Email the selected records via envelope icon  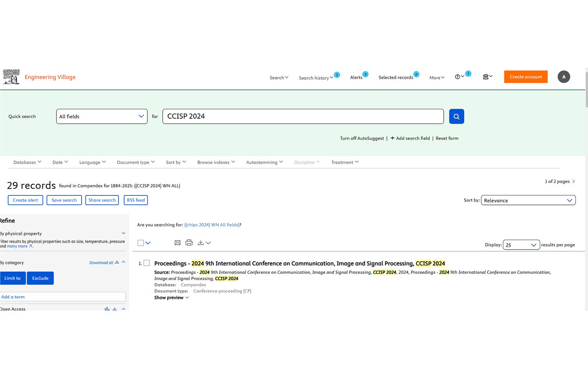click(x=178, y=243)
